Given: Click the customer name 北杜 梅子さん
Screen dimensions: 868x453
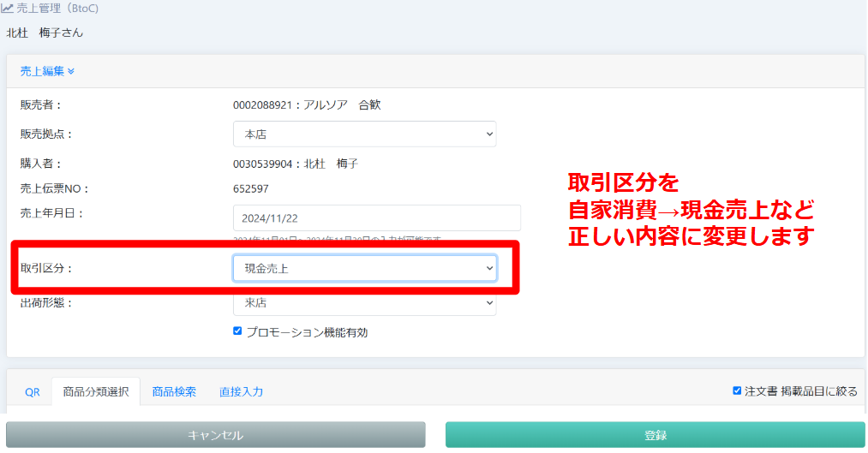Looking at the screenshot, I should 45,33.
